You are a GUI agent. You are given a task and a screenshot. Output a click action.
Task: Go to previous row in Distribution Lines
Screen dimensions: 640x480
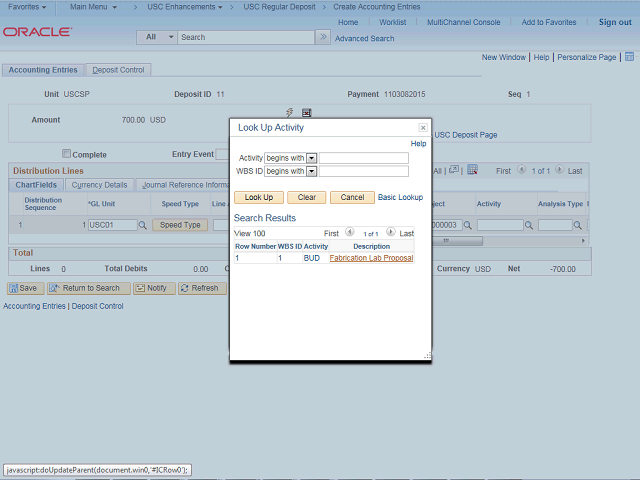point(521,169)
